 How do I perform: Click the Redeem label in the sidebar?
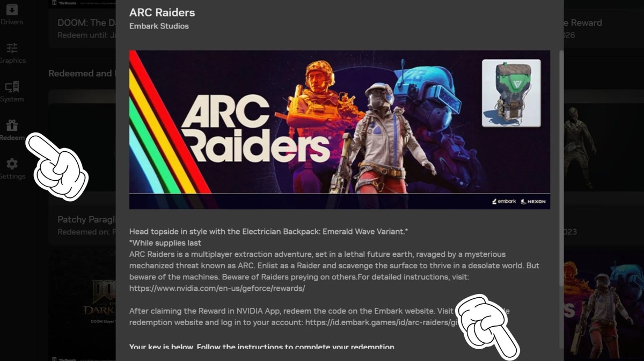click(12, 138)
